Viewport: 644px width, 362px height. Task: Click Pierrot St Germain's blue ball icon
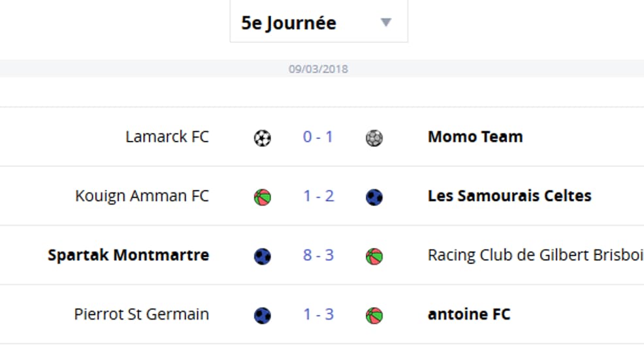coord(263,315)
